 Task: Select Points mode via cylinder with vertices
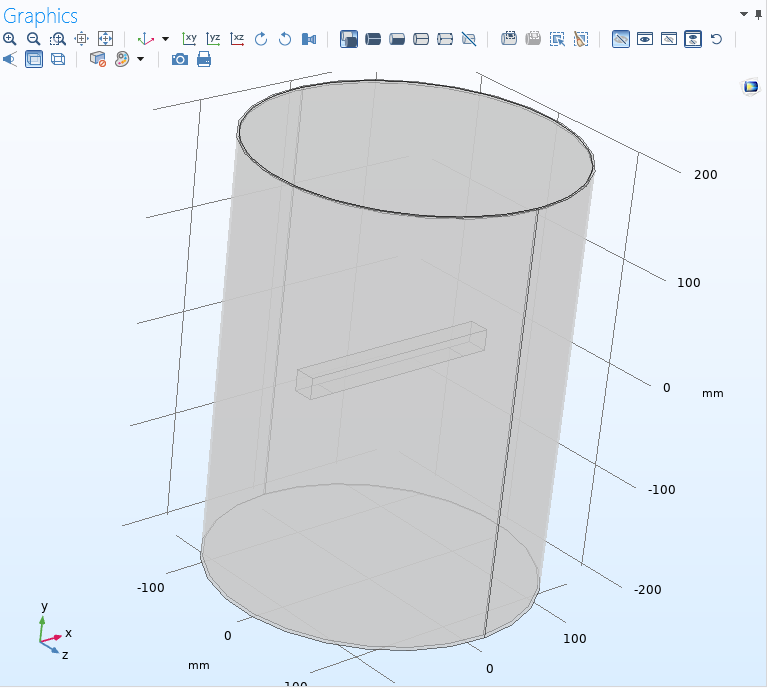(x=445, y=39)
